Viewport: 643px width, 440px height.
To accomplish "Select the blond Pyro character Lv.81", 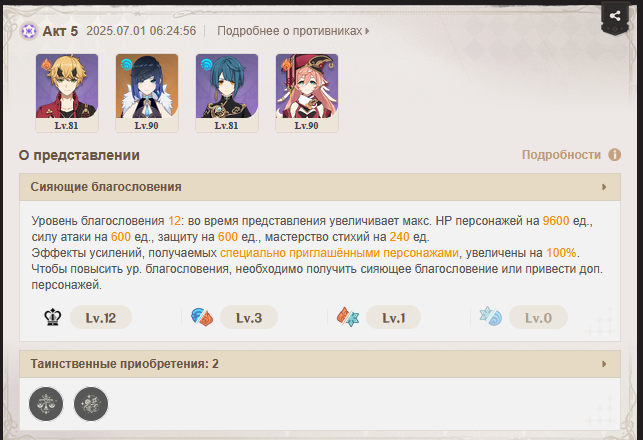I will coord(67,93).
